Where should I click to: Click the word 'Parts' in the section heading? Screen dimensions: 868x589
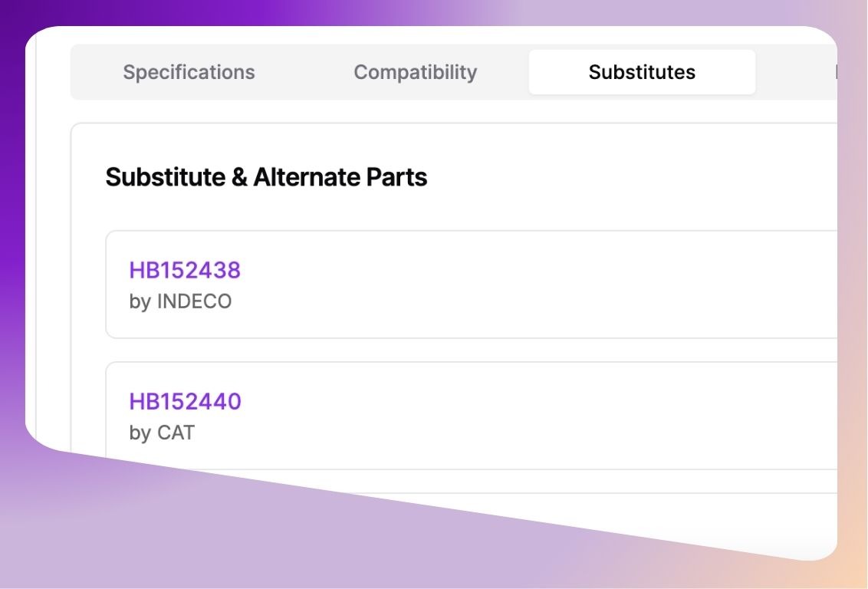(x=396, y=177)
